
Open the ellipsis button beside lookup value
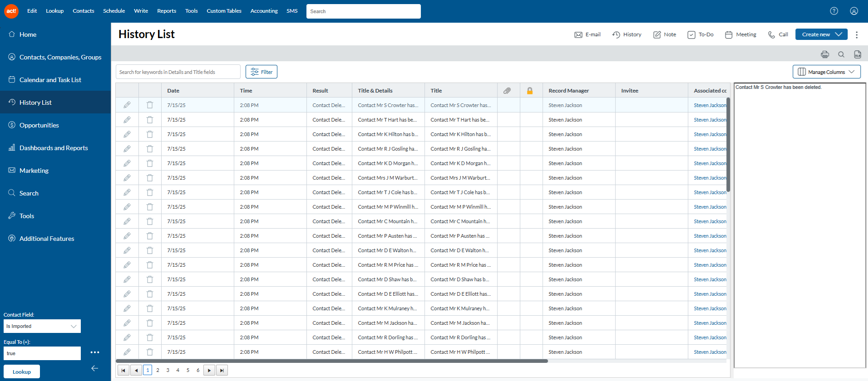[95, 352]
